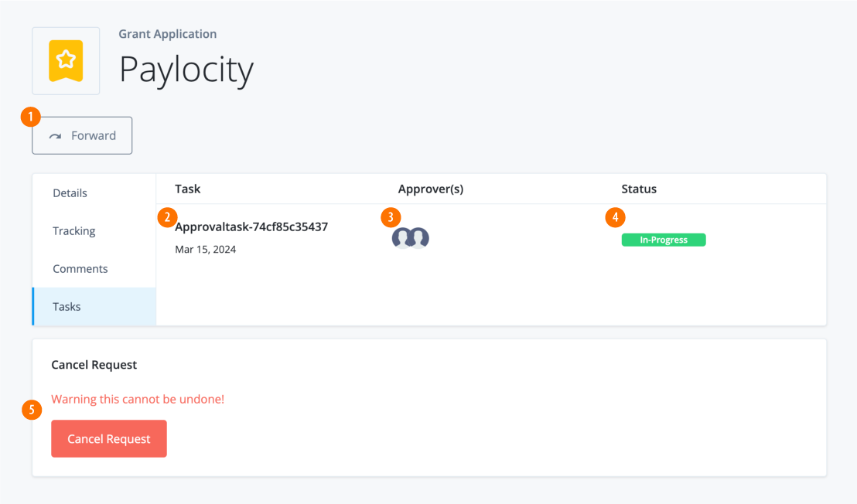Click the Task column header

(x=187, y=189)
